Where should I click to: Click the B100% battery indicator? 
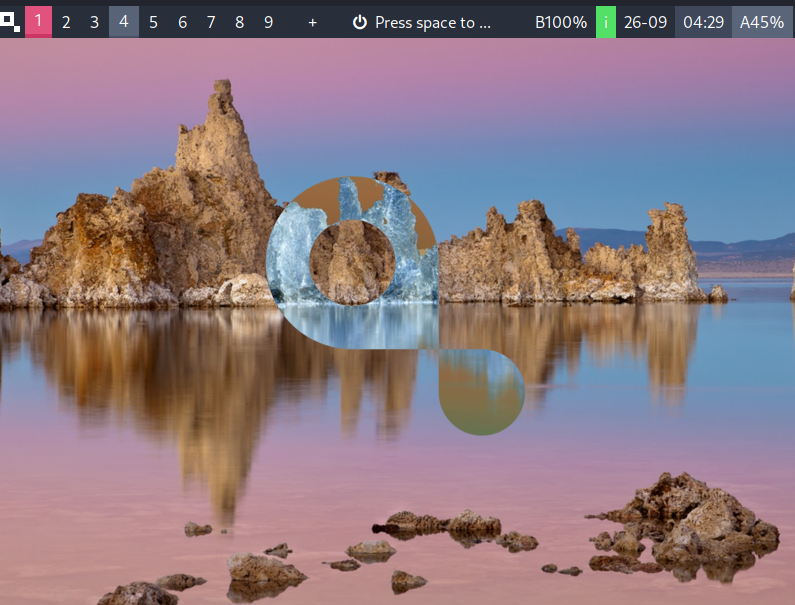[561, 22]
